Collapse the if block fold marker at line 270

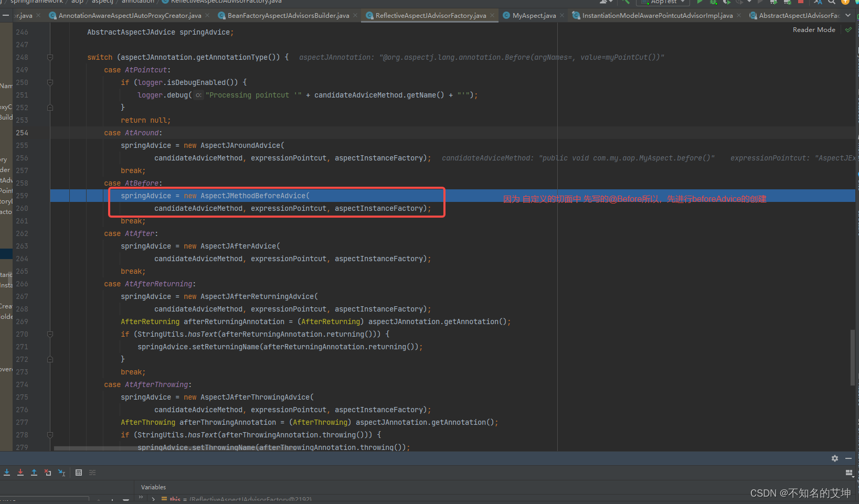pos(50,334)
